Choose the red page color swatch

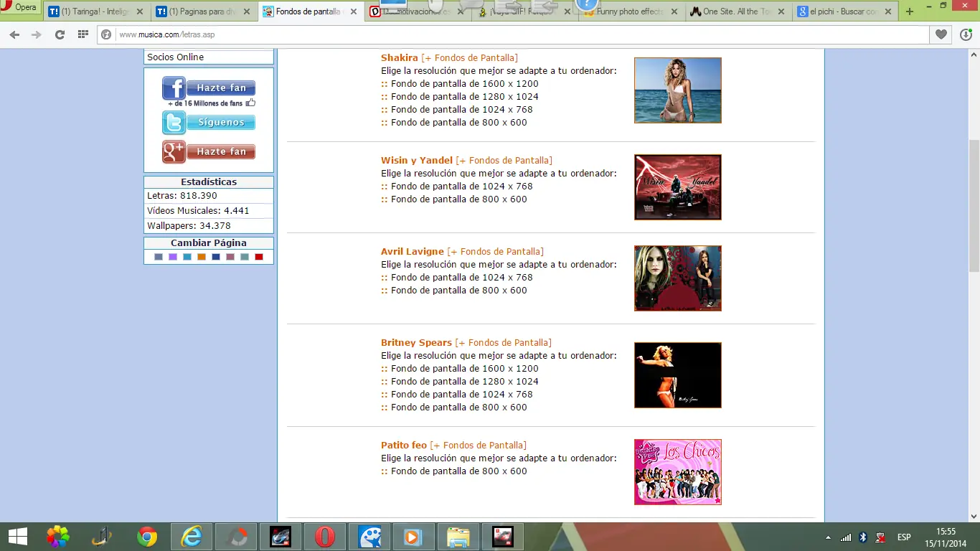point(259,257)
